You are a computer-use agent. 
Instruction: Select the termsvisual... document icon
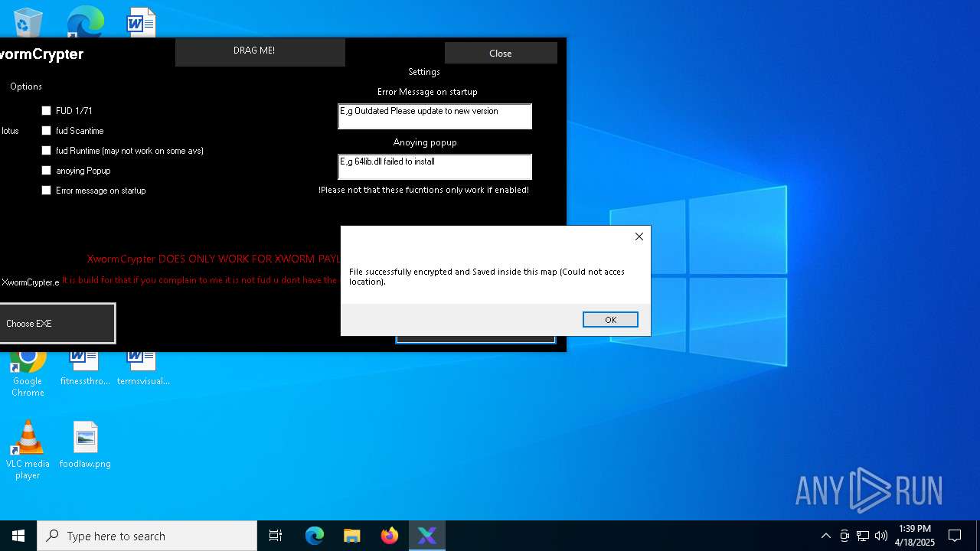pos(142,369)
